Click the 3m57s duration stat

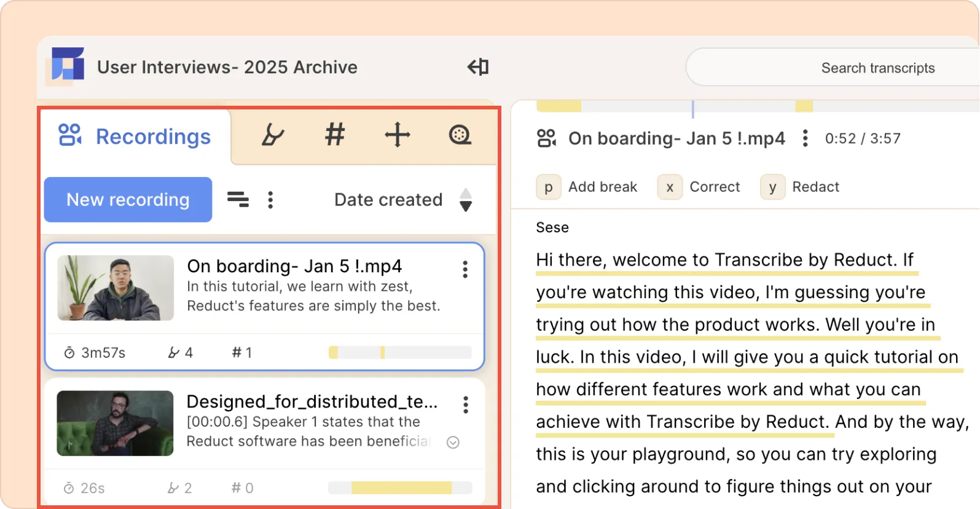pyautogui.click(x=95, y=353)
